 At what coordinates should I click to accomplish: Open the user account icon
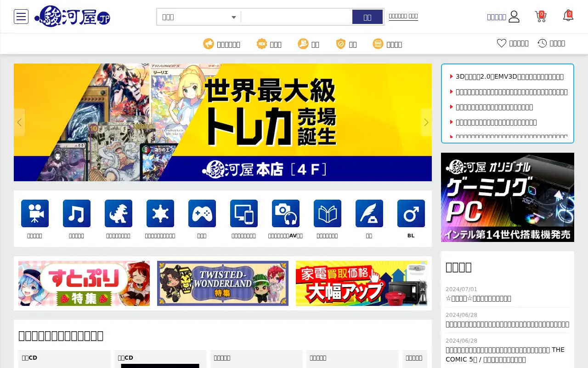coord(514,17)
